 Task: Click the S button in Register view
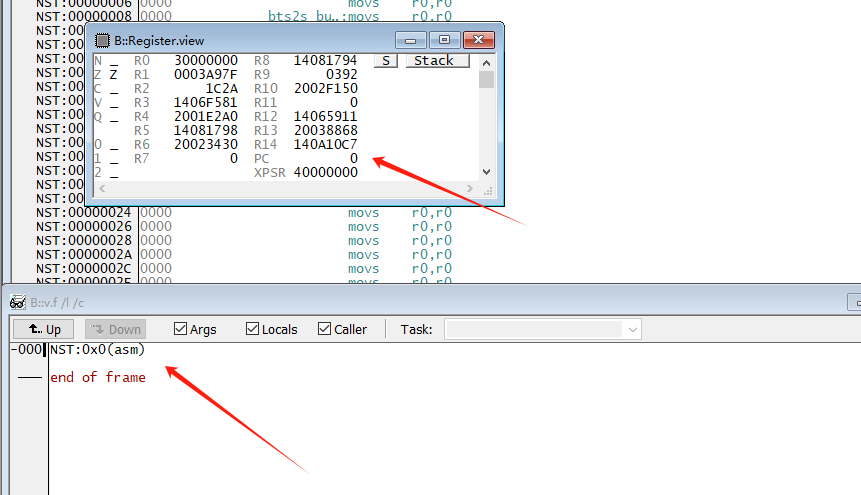[385, 60]
